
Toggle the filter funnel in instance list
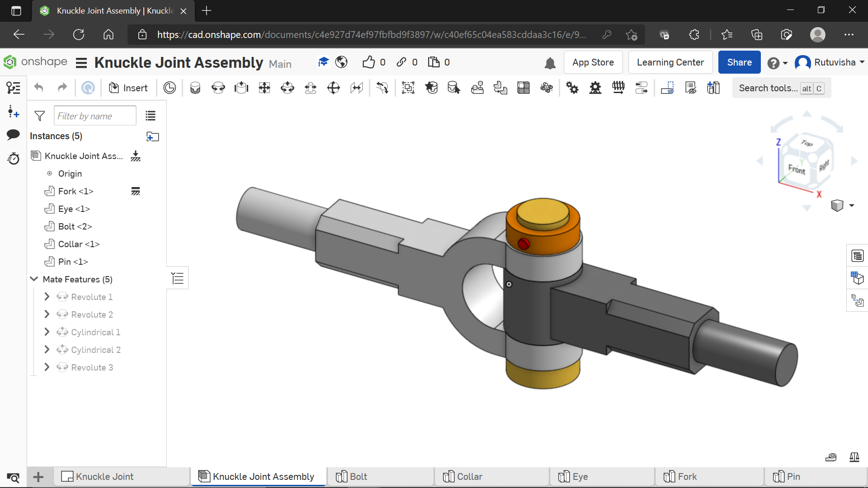coord(40,116)
